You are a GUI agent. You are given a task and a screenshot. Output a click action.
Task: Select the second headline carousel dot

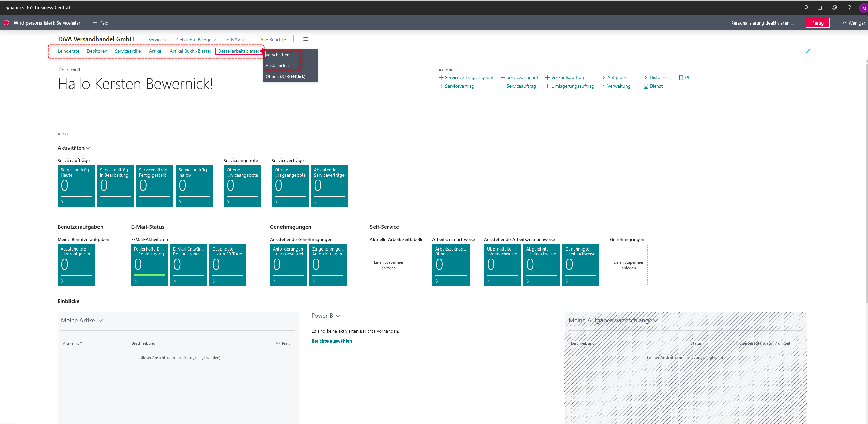[x=63, y=134]
